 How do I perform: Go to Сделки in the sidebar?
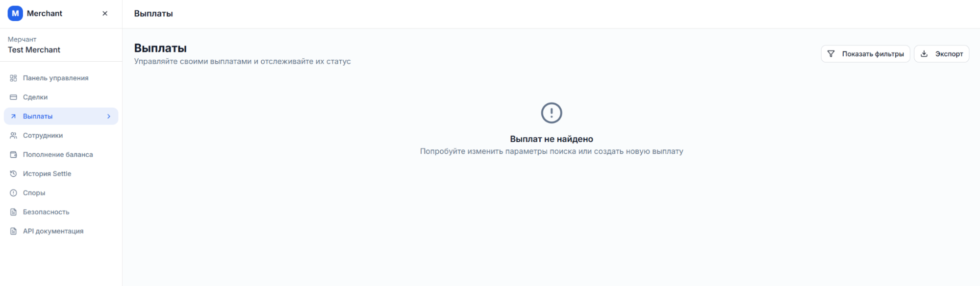35,97
